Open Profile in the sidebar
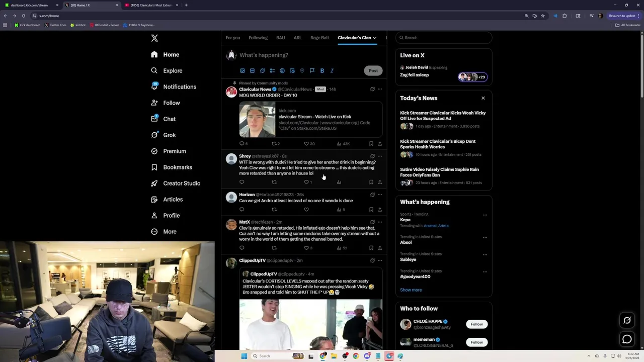The height and width of the screenshot is (362, 644). point(165,215)
